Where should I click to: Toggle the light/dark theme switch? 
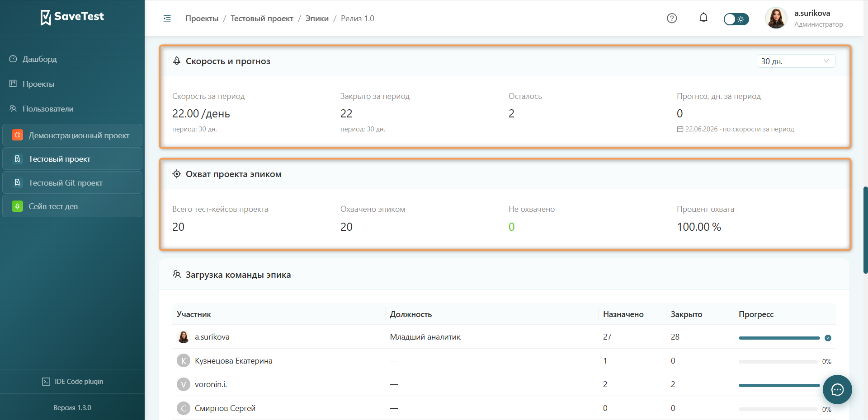(x=736, y=19)
